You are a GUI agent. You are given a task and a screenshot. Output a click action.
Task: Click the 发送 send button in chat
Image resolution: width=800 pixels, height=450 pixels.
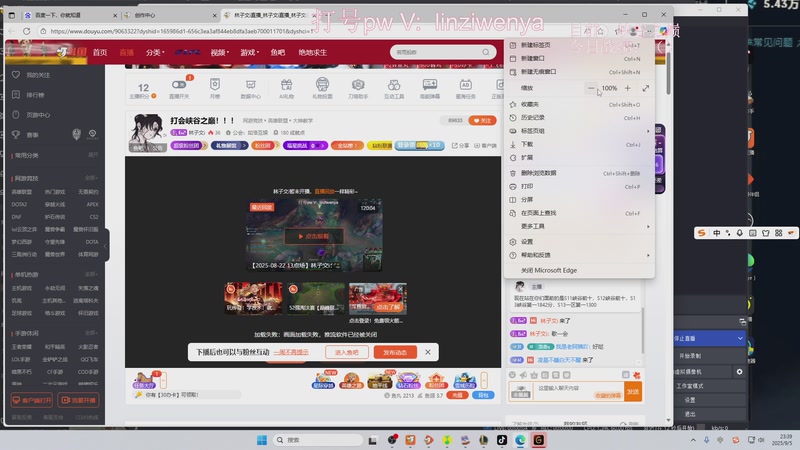pos(633,392)
